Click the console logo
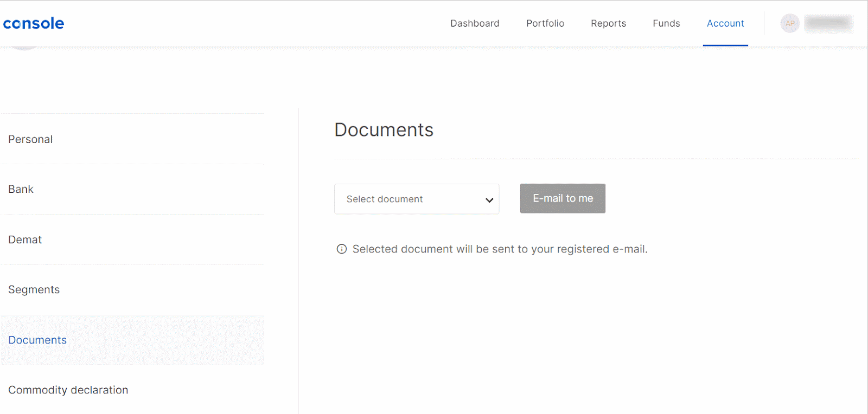This screenshot has height=414, width=868. pos(34,23)
